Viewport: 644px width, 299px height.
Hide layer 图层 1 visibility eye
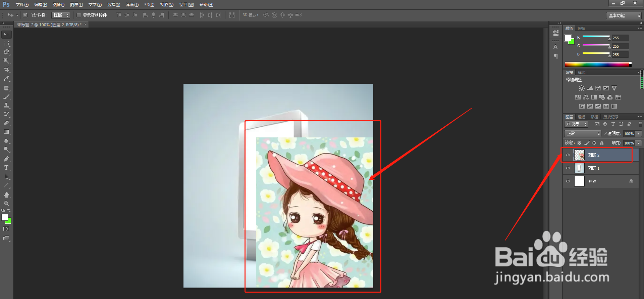click(568, 168)
